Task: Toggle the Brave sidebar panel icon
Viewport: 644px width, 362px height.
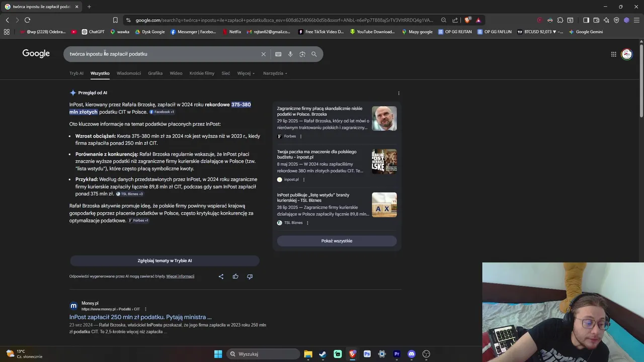Action: point(586,20)
